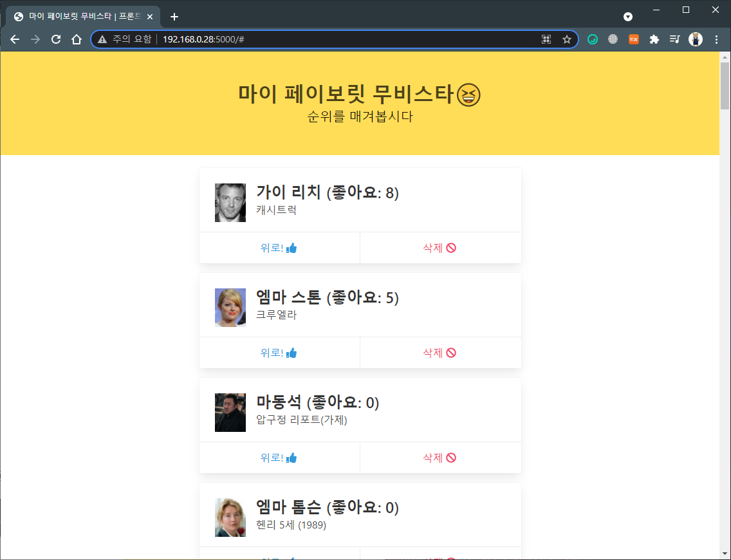
Task: Open the green Grammarly extension icon
Action: pos(593,39)
